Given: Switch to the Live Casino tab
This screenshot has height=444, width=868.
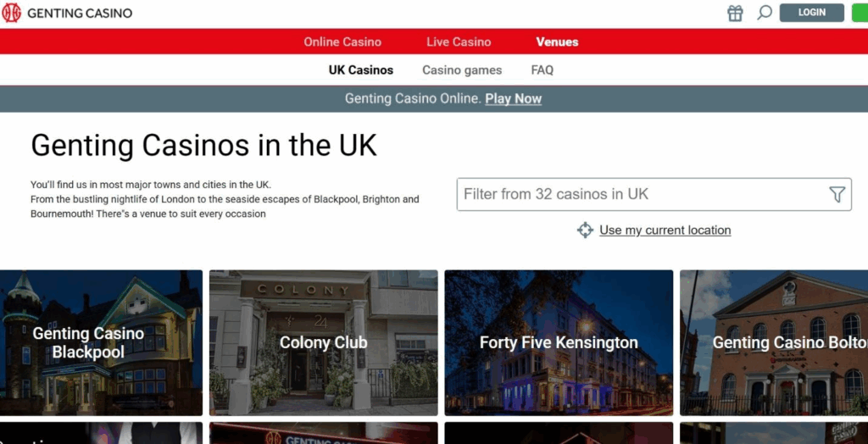Looking at the screenshot, I should click(x=459, y=42).
